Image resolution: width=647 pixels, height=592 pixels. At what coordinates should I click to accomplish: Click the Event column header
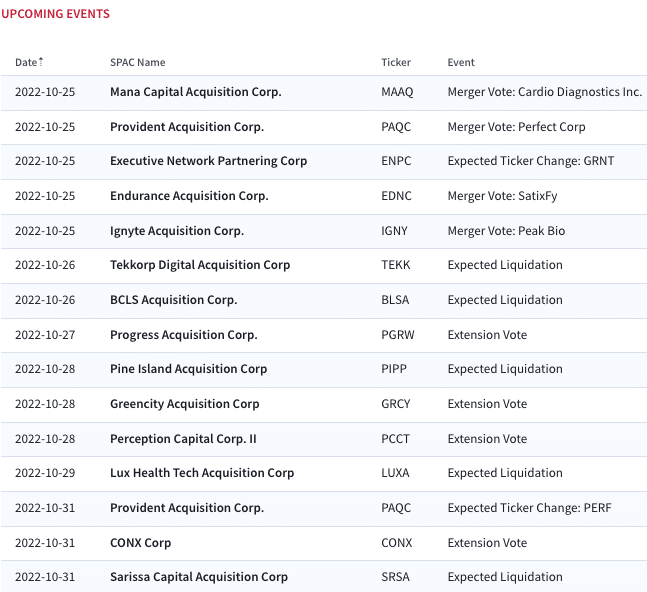[x=461, y=62]
